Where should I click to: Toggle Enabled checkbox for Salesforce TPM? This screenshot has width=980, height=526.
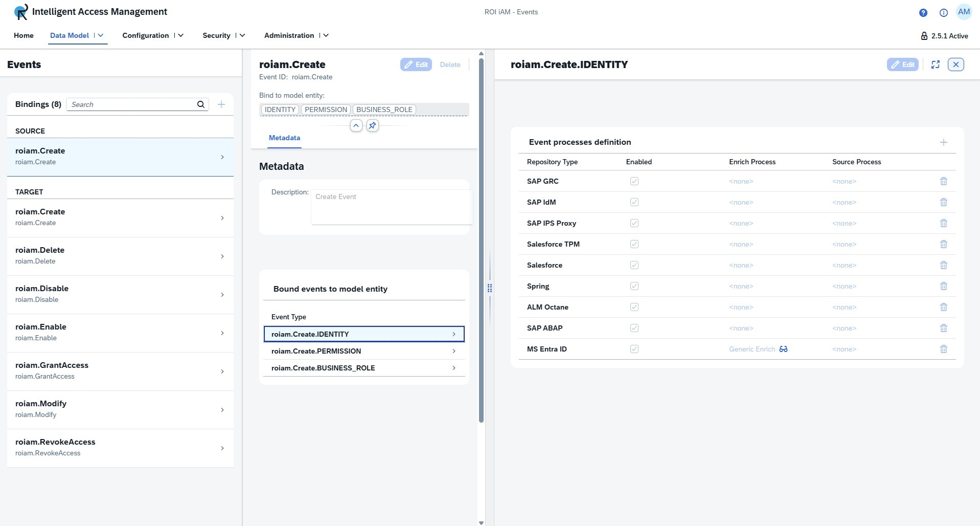[634, 244]
